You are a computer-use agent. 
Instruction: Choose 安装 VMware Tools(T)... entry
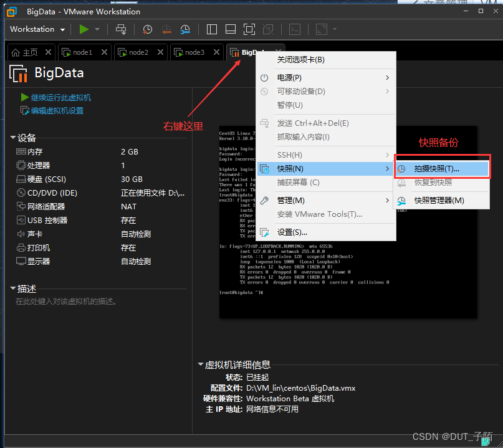click(x=326, y=214)
